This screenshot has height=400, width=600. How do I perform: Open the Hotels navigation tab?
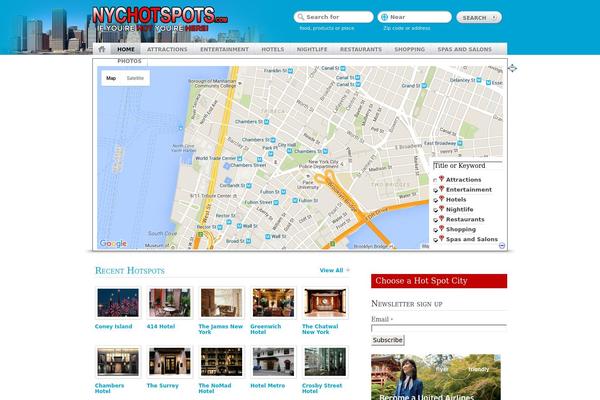[x=272, y=49]
